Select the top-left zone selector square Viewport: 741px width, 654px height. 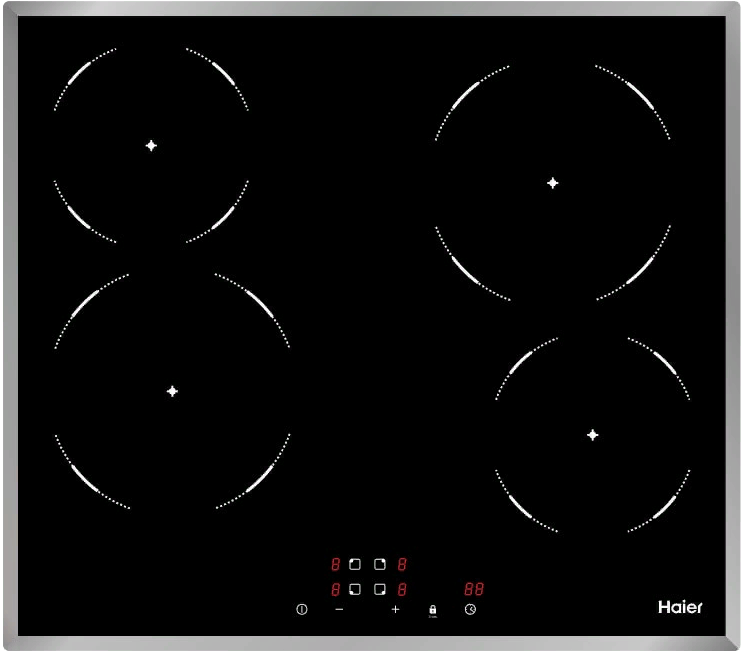tap(354, 565)
